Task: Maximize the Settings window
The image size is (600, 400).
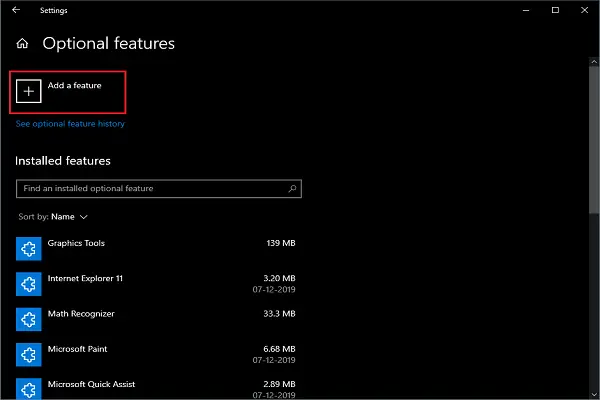Action: (555, 10)
